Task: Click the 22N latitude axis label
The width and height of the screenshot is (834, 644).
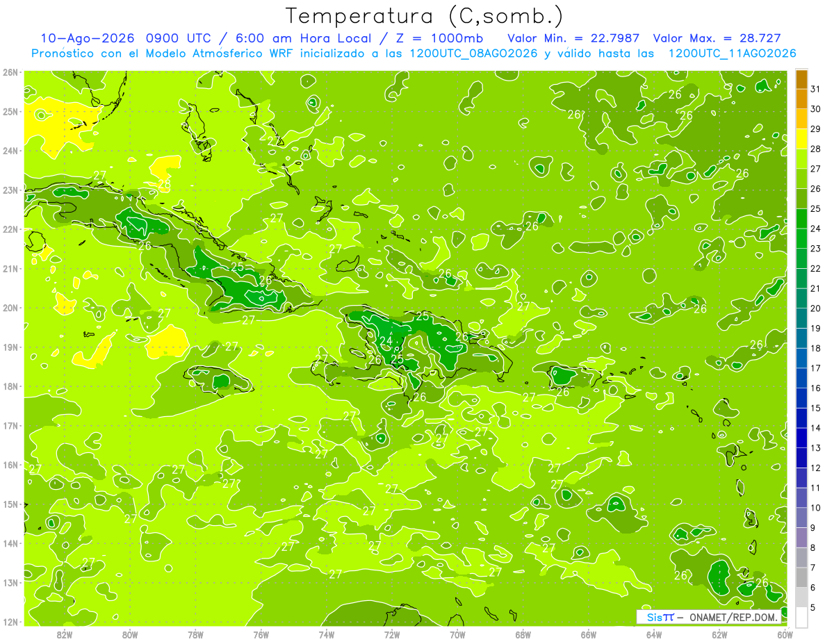Action: click(x=10, y=229)
